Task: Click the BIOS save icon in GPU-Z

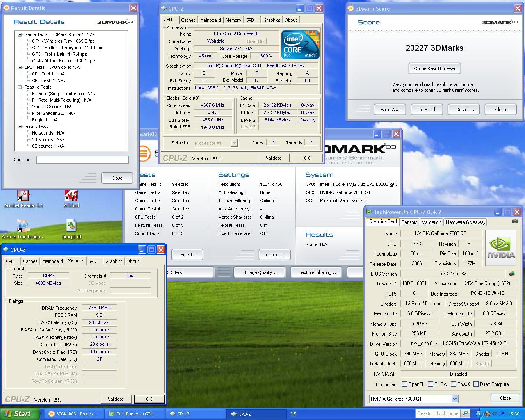Action: (511, 273)
